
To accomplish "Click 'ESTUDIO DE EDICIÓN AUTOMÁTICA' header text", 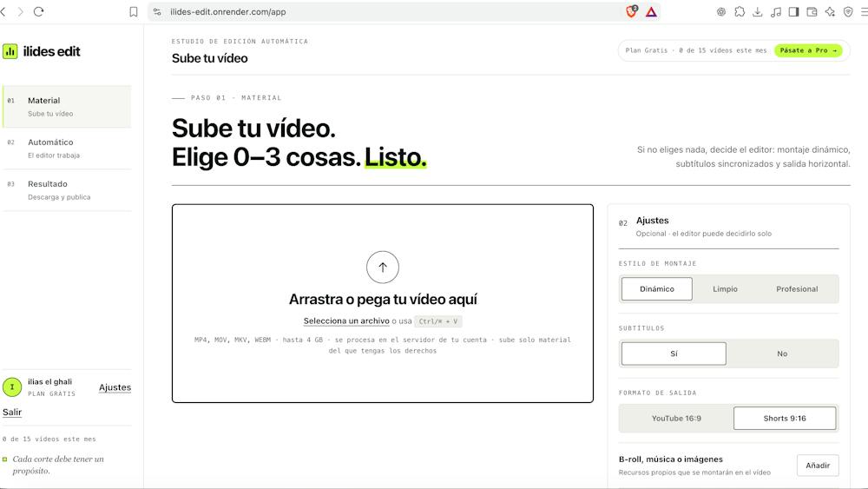I will coord(240,42).
